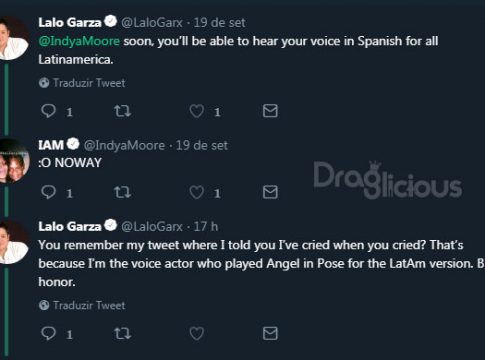Open the '17 h' timestamp link
Screen dimensions: 485x360
pyautogui.click(x=206, y=227)
